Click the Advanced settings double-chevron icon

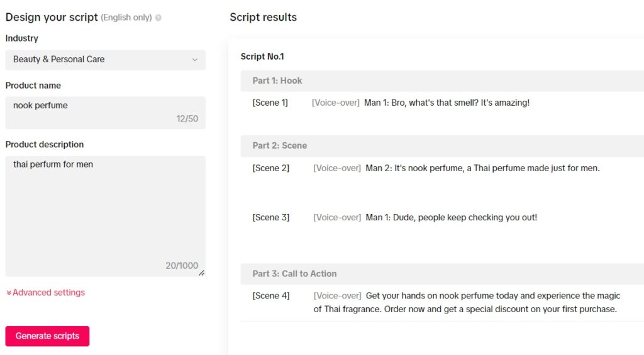(9, 293)
